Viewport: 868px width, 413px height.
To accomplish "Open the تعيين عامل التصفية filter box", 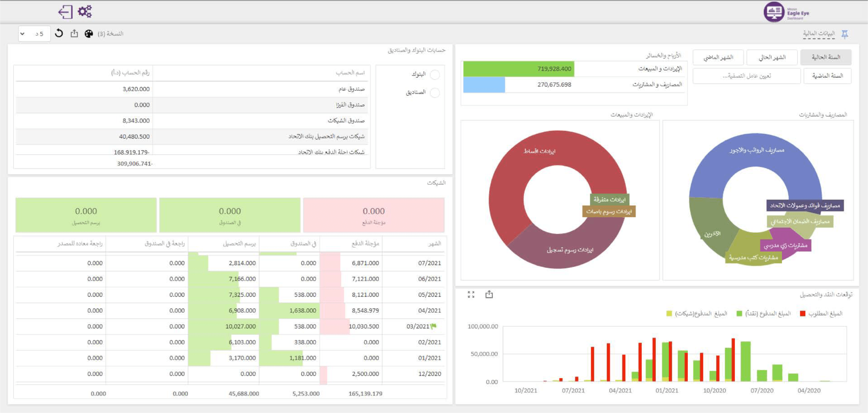I will (x=746, y=76).
